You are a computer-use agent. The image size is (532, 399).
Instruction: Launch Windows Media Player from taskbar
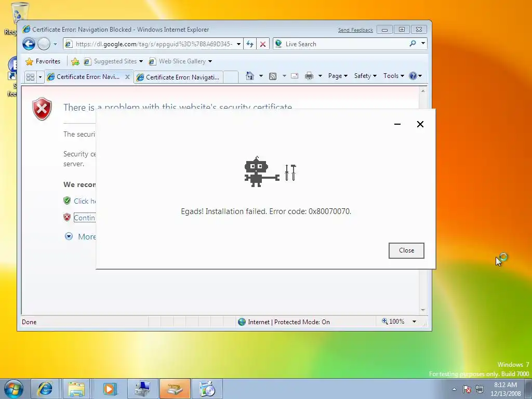coord(109,389)
